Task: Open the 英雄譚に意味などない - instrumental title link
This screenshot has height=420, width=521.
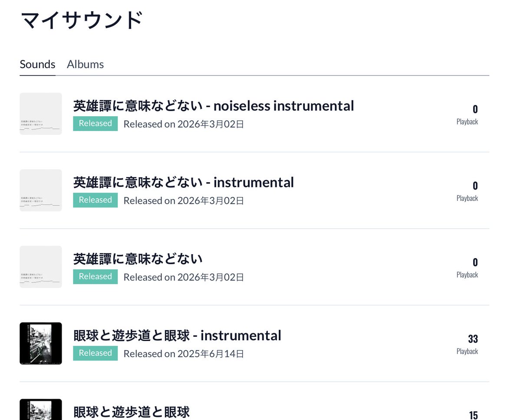Action: 184,182
